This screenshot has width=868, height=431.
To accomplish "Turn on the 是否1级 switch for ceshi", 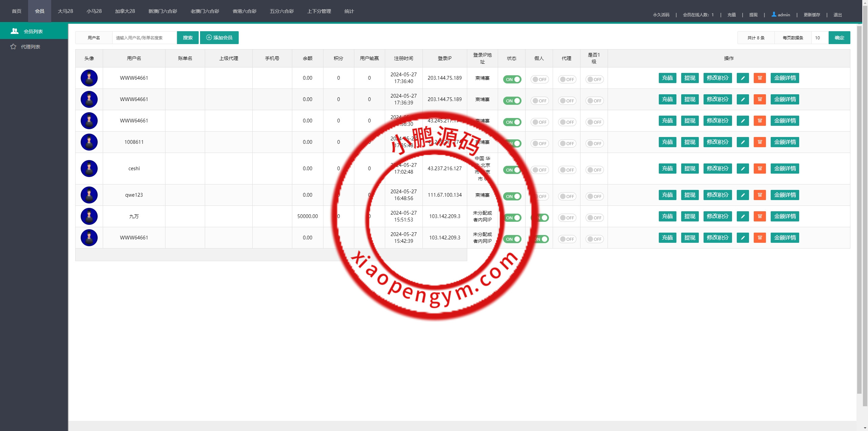I will (x=594, y=170).
